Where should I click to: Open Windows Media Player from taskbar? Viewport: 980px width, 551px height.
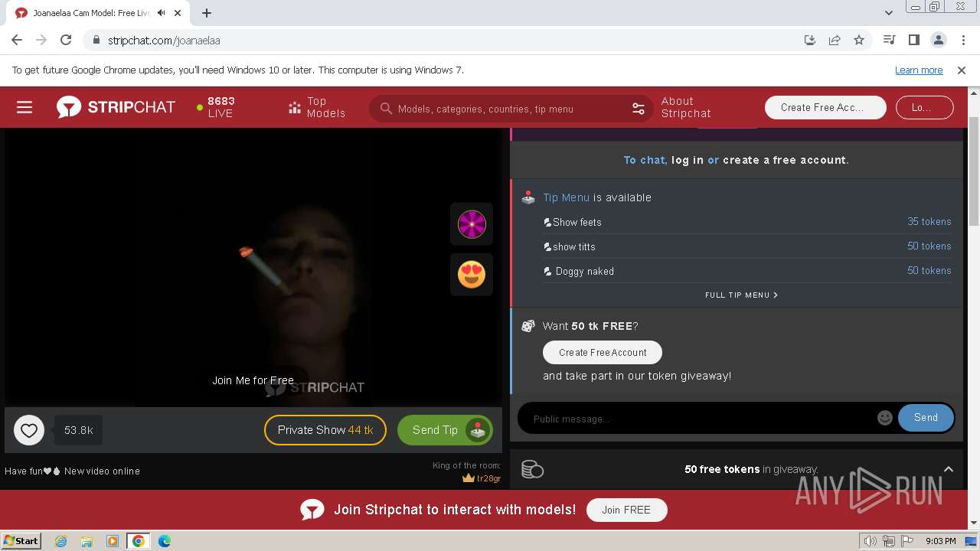(x=113, y=541)
